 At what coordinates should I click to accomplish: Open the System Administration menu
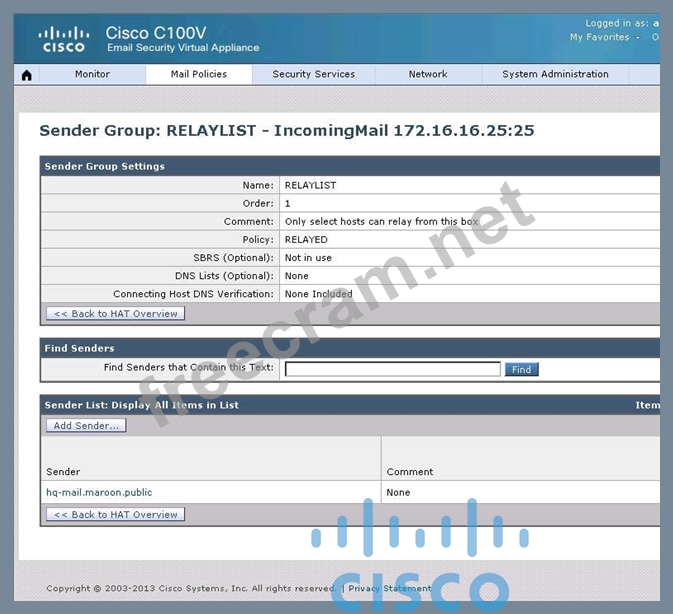point(555,74)
